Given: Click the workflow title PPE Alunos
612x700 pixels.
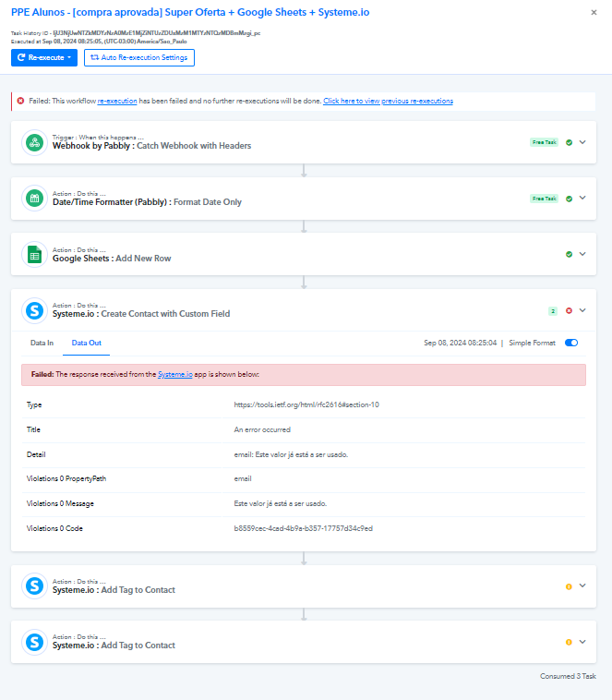Looking at the screenshot, I should coord(190,13).
